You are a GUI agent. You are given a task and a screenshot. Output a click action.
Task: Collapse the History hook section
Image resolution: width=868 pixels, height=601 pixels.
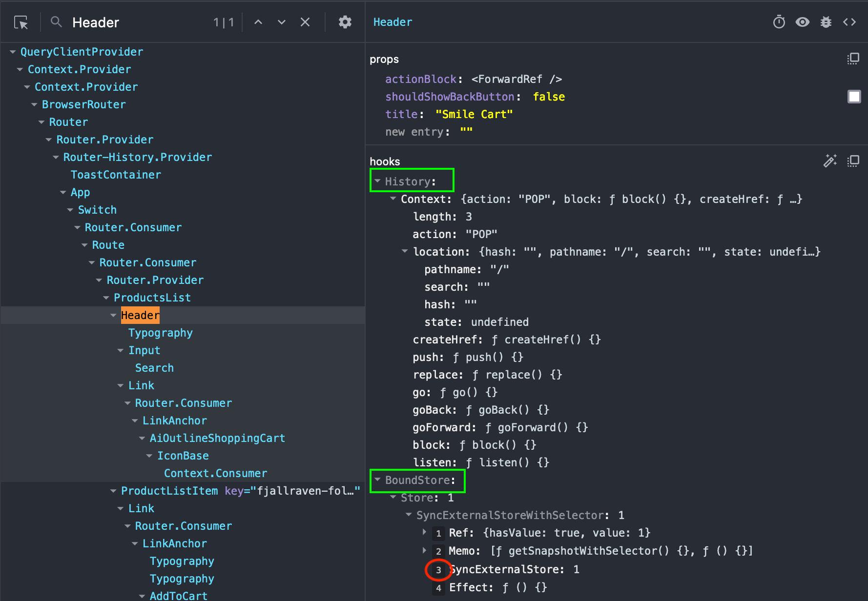[x=377, y=181]
